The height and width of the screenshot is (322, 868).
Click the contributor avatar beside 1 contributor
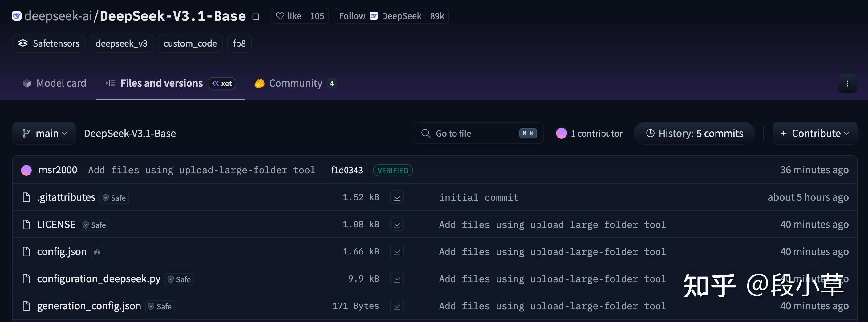(561, 133)
